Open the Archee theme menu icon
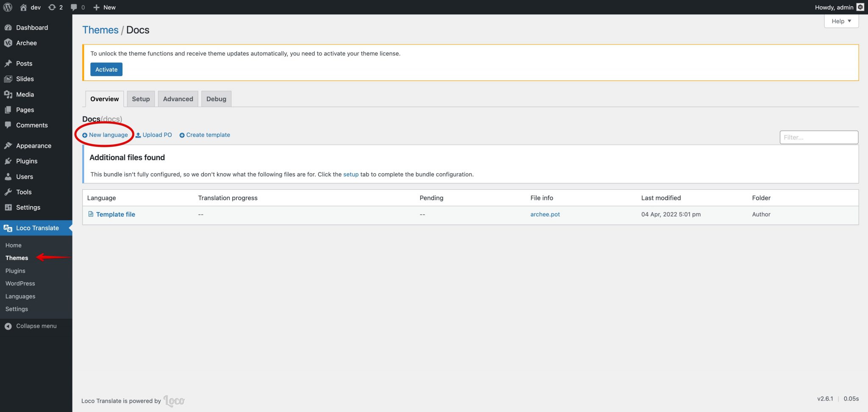Image resolution: width=868 pixels, height=412 pixels. [8, 43]
